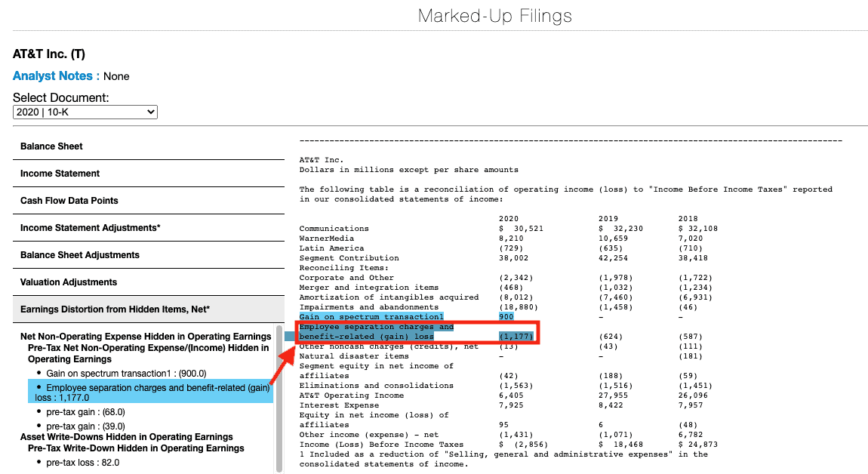Click Asset Write-Downs Hidden in Operating Earnings heading
868x474 pixels.
[x=126, y=437]
